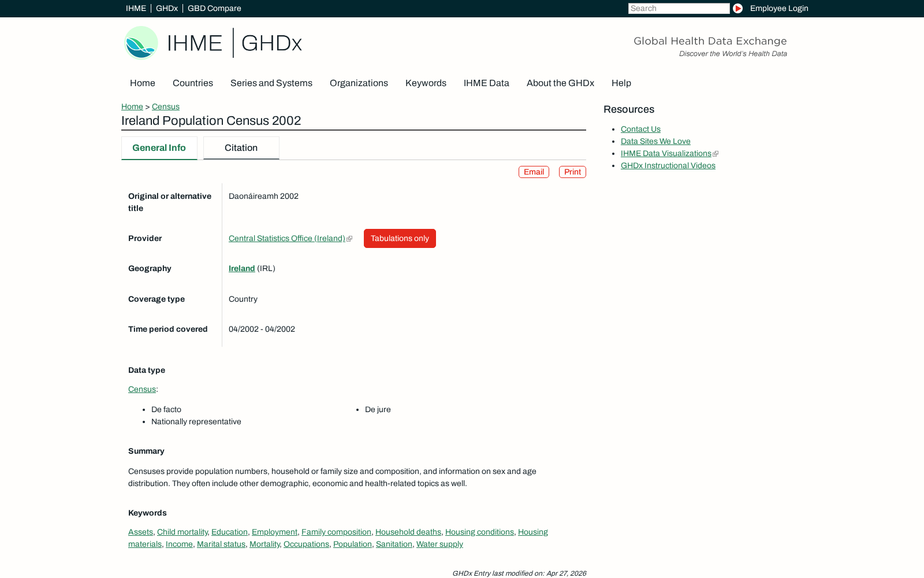This screenshot has height=578, width=924.
Task: Click the Tabulations only red badge
Action: 400,238
